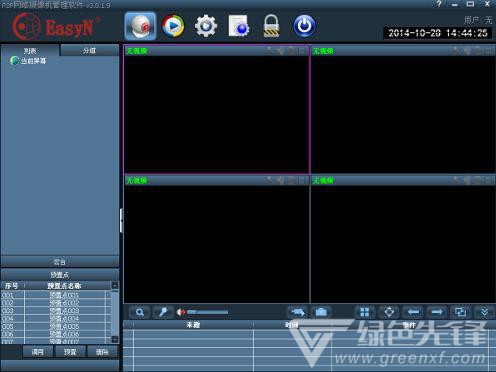Click the blue power logout icon
This screenshot has width=496, height=372.
[x=304, y=26]
